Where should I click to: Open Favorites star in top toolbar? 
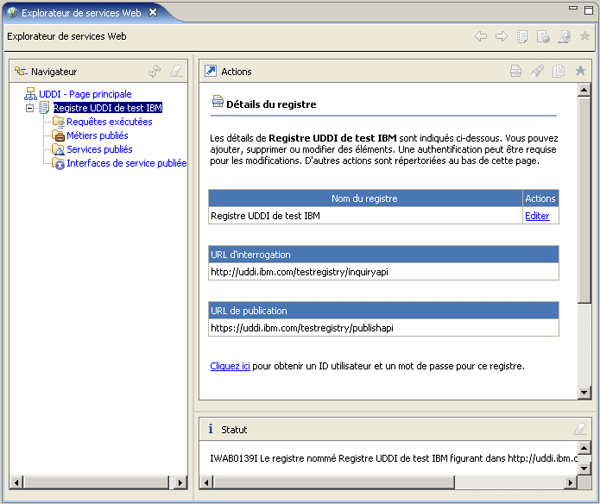[585, 37]
